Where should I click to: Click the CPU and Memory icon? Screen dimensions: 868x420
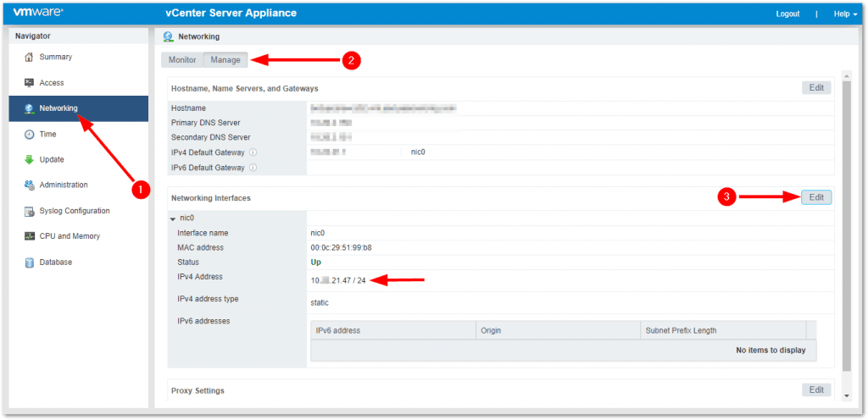click(x=30, y=236)
